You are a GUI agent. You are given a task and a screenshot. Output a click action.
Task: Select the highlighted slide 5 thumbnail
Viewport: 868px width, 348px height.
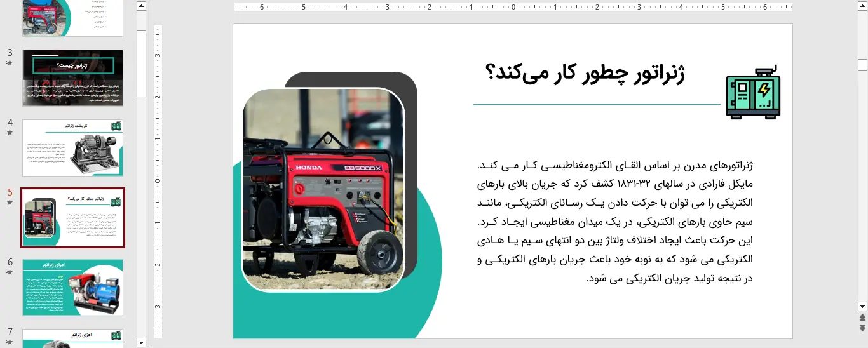tap(72, 218)
